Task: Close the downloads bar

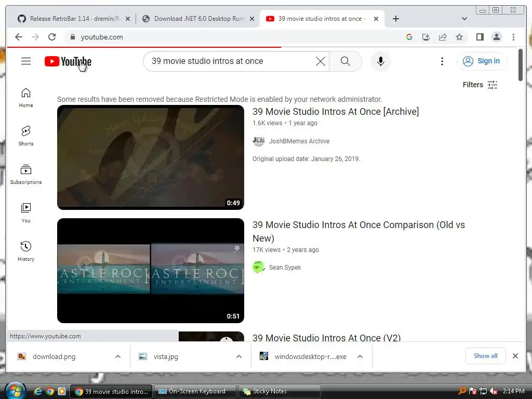Action: 515,355
